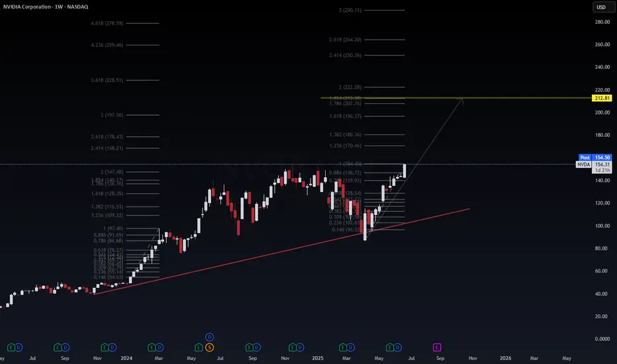
Task: Select the earnings E icon for November 2024
Action: (x=293, y=347)
